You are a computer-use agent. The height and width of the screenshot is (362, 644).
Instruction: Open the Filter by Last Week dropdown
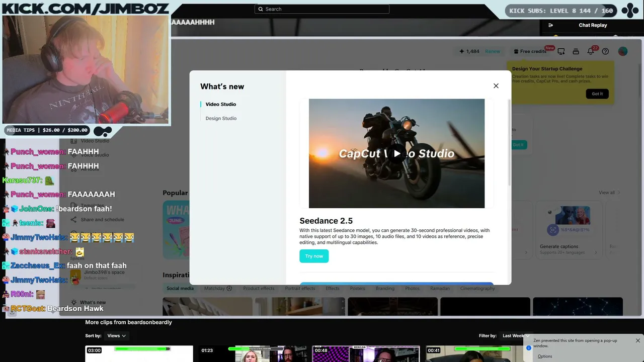pos(515,336)
